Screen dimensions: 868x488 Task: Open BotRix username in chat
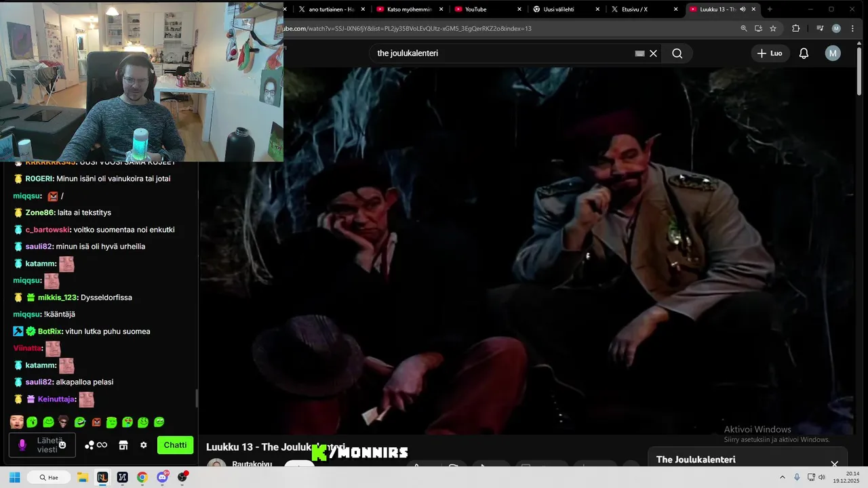(x=50, y=331)
